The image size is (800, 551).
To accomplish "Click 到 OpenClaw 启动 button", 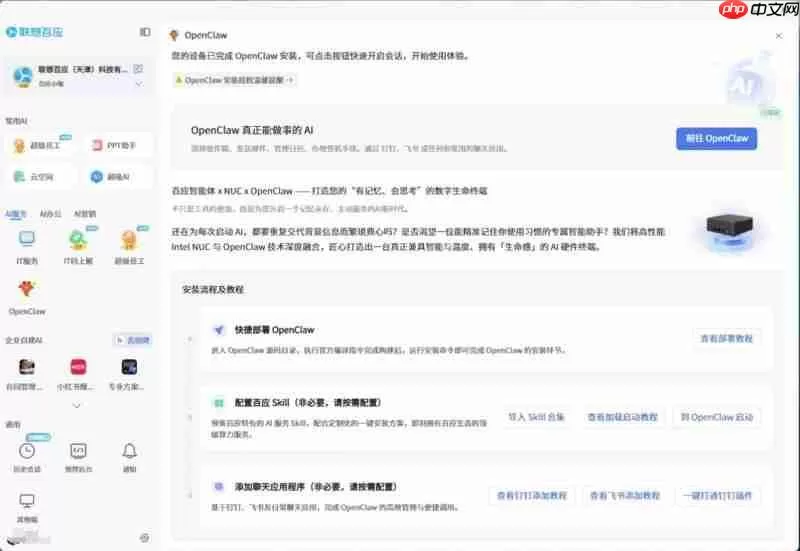I will point(717,417).
